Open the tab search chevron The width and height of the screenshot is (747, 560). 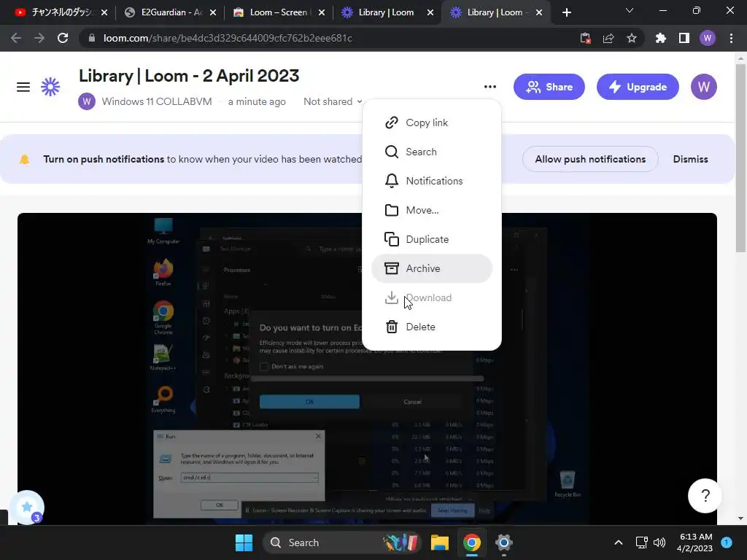pos(630,10)
